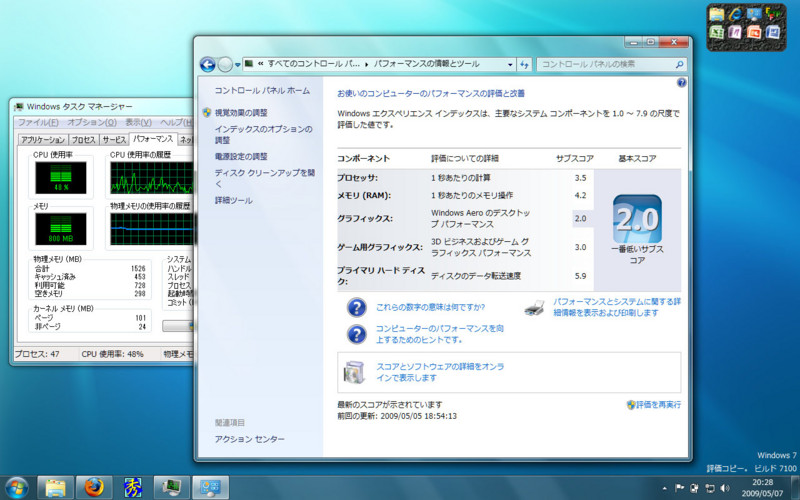Click the Task Manager title bar icon
This screenshot has height=500, width=800.
(19, 107)
